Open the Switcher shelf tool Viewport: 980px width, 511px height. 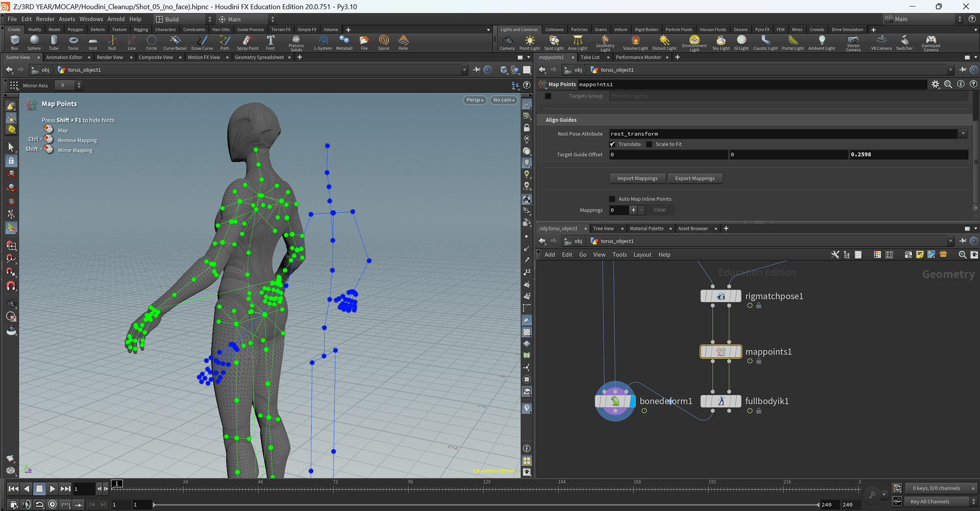coord(904,42)
